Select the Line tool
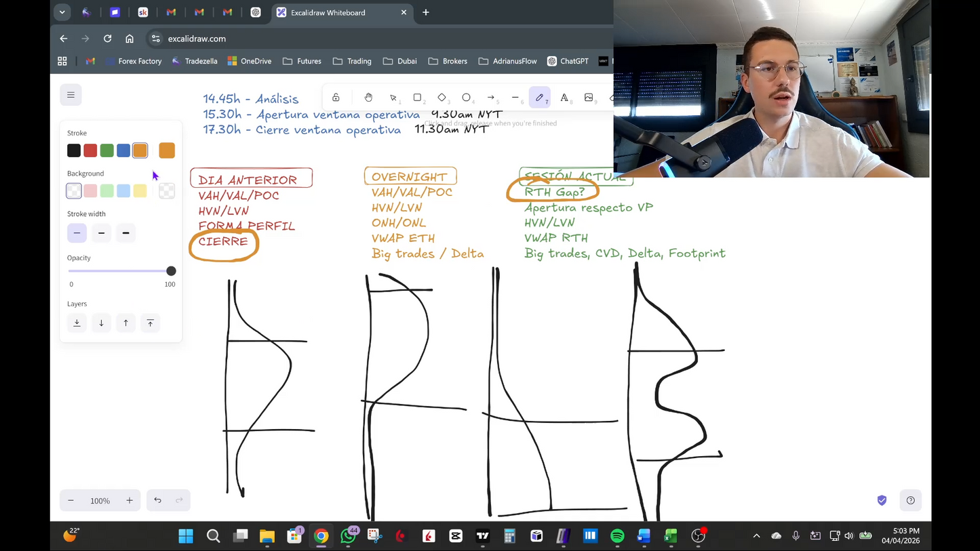This screenshot has height=551, width=980. coord(515,98)
